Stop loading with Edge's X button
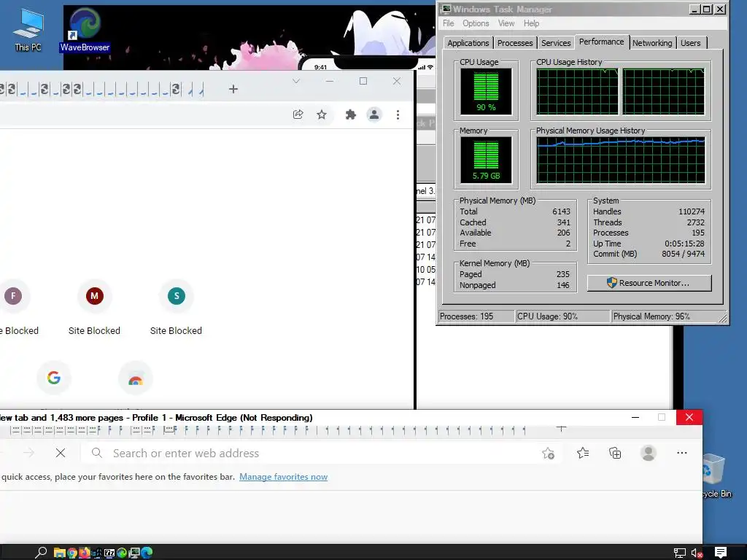This screenshot has width=747, height=560. click(x=61, y=453)
